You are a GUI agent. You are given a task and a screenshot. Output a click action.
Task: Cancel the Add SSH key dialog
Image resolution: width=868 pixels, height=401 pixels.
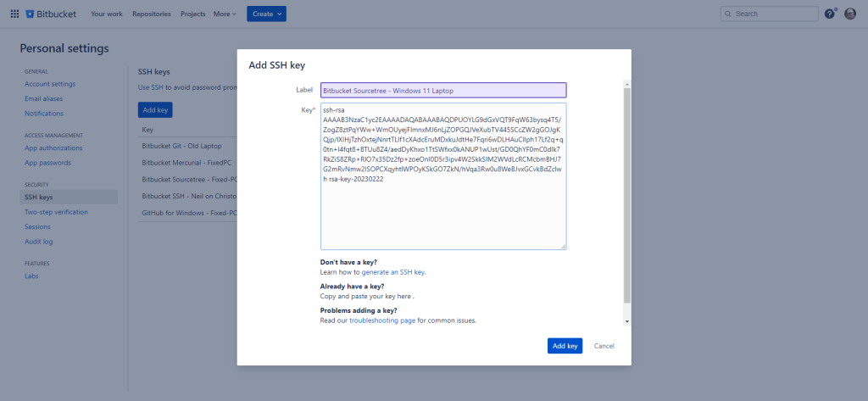(x=604, y=346)
